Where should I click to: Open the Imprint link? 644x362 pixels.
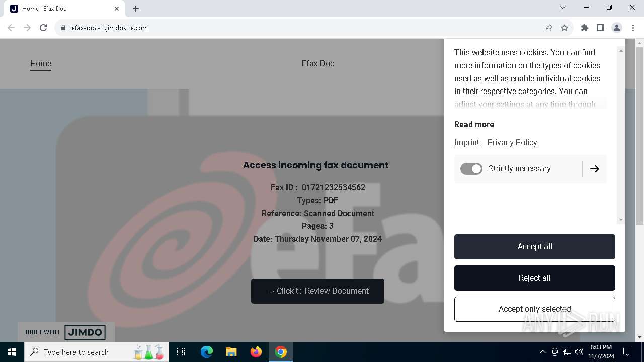pos(467,142)
